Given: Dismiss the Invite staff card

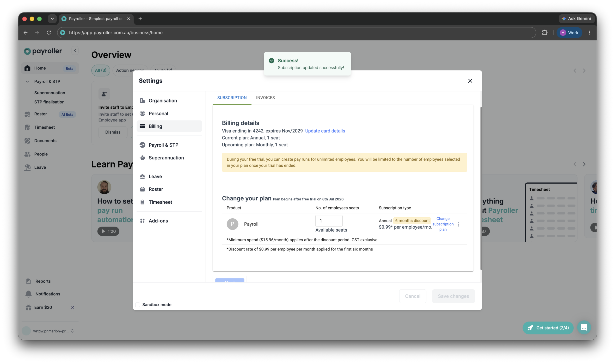Looking at the screenshot, I should coord(113,132).
